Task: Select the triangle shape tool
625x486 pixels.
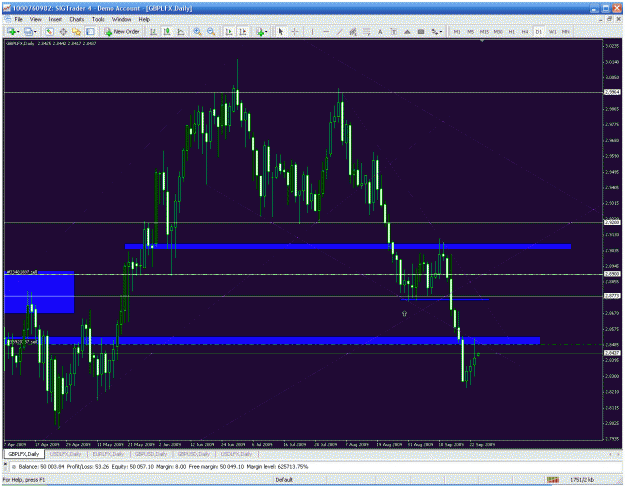Action: (x=407, y=32)
